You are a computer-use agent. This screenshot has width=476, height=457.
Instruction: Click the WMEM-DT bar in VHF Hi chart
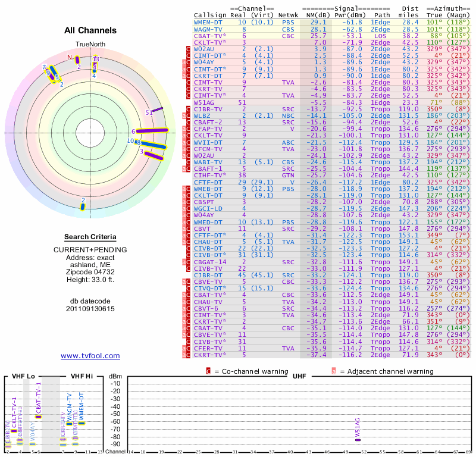(82, 423)
